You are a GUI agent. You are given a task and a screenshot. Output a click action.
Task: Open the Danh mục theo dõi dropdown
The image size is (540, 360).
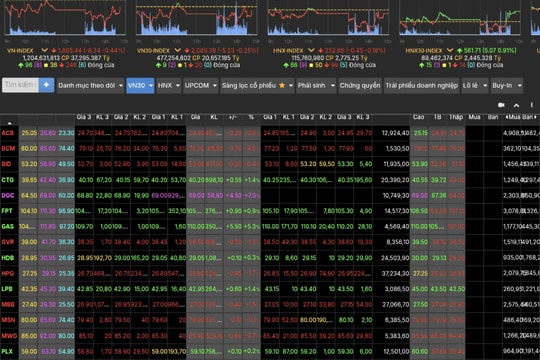point(90,85)
